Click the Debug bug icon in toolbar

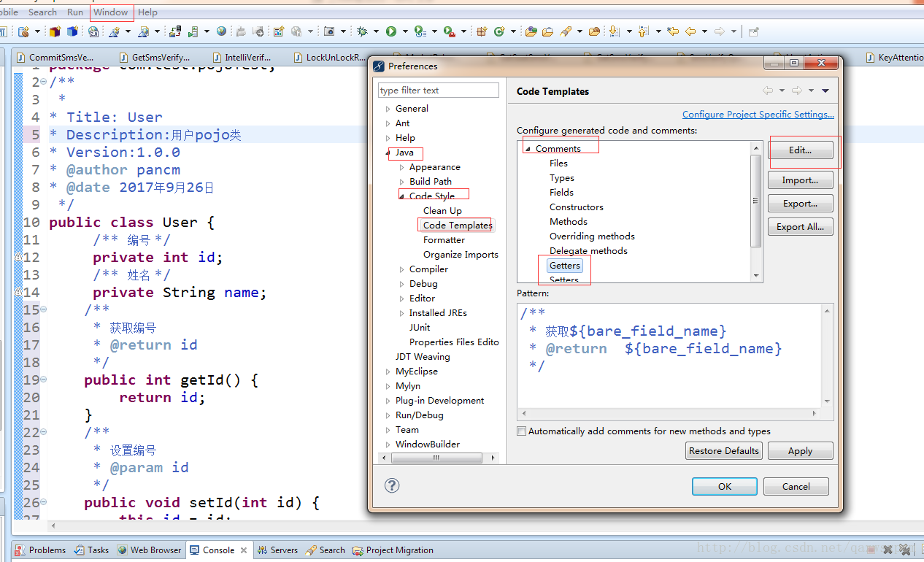362,31
